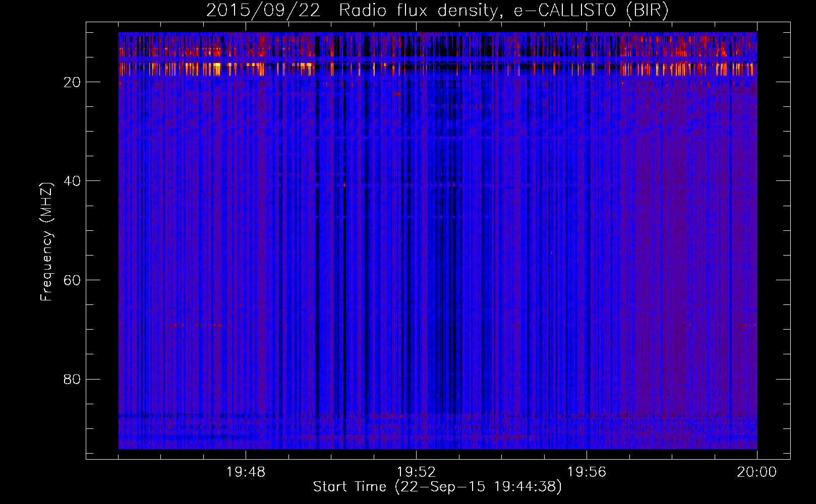
Task: Click the 20 MHz frequency tick label
Action: pos(72,82)
